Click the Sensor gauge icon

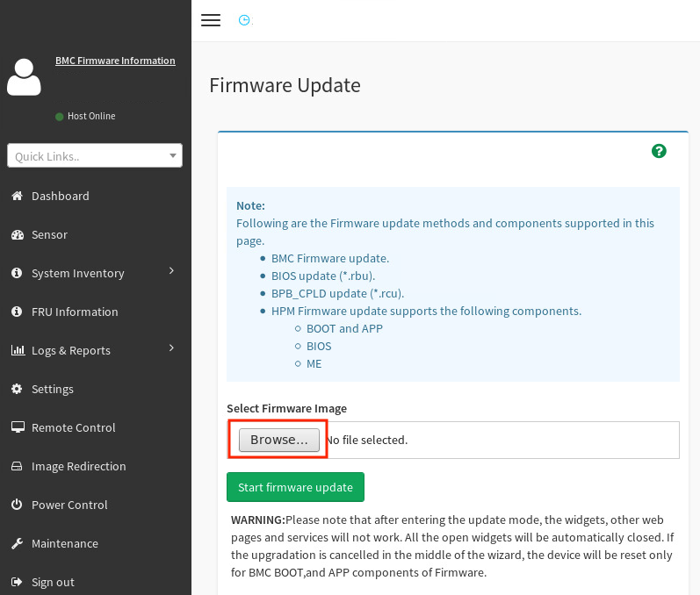tap(17, 234)
